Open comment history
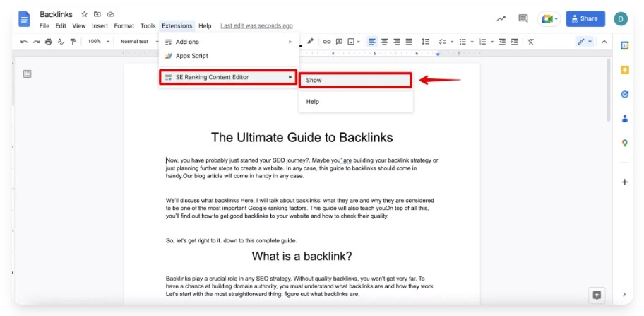This screenshot has height=316, width=644. [523, 18]
